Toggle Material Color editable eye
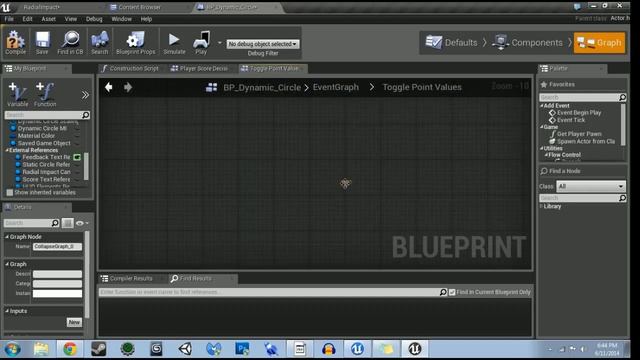Screen dimensions: 640x360 [x=77, y=136]
